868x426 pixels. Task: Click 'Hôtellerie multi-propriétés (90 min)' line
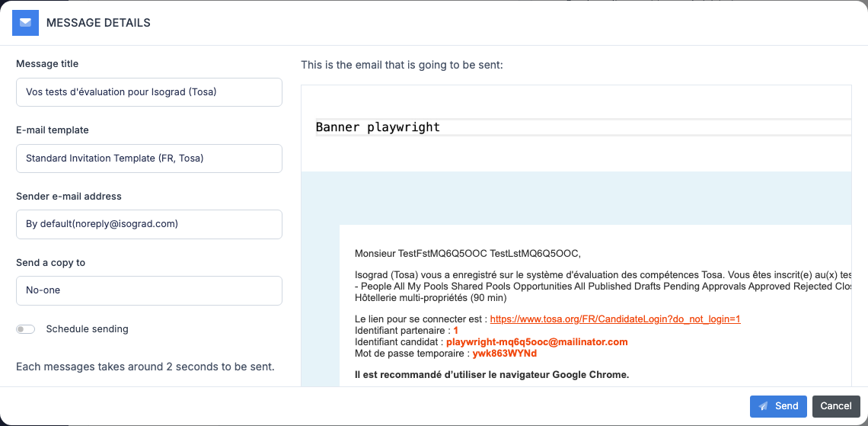pos(431,298)
